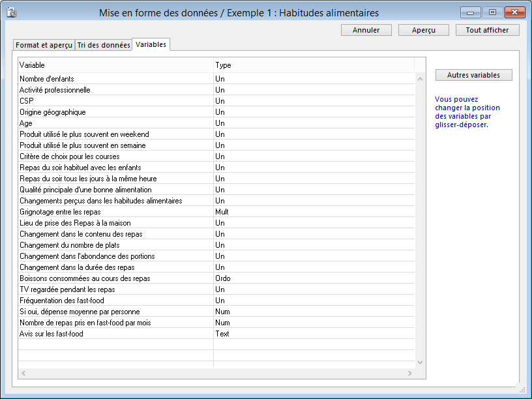
Task: Select Critère de choix pour les courses
Action: [216, 156]
